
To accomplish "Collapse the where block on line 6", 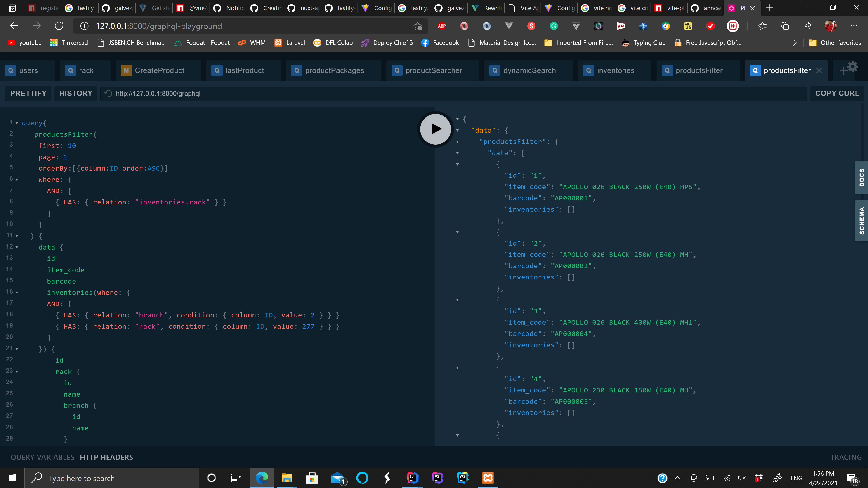I will tap(17, 179).
